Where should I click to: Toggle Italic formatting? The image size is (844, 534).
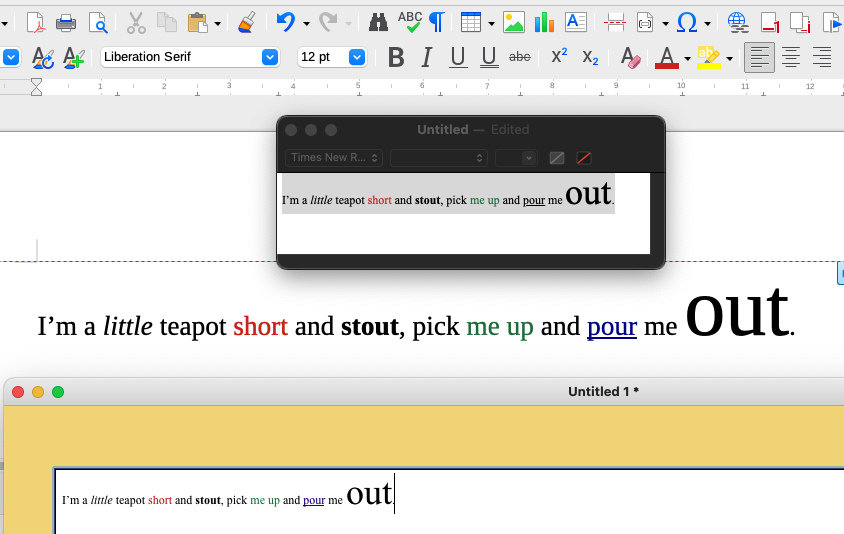[427, 58]
